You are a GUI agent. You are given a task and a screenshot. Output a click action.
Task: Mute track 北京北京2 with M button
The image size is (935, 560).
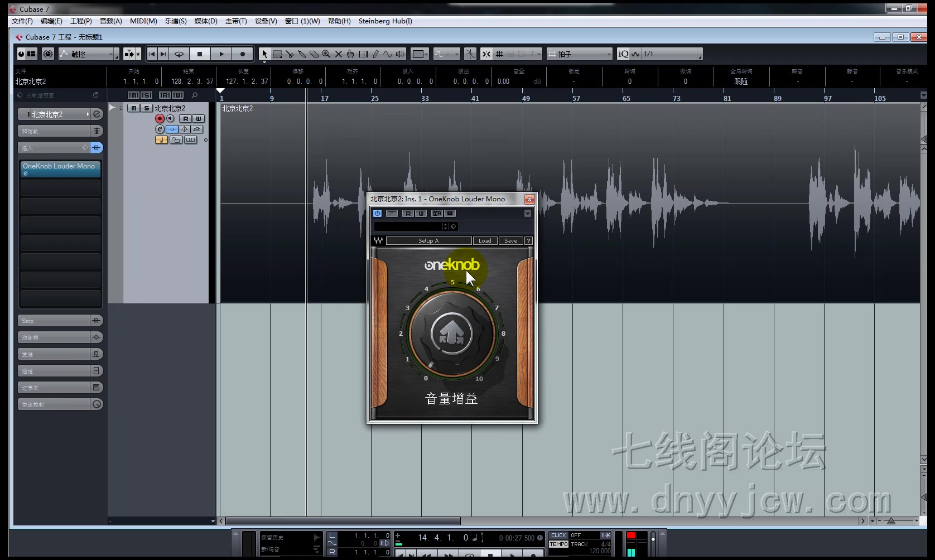coord(134,108)
